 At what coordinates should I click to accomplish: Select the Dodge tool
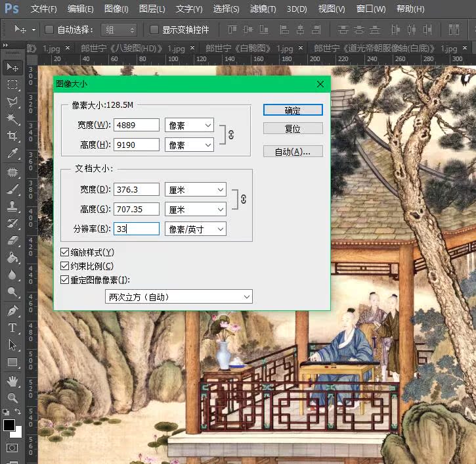(x=12, y=292)
